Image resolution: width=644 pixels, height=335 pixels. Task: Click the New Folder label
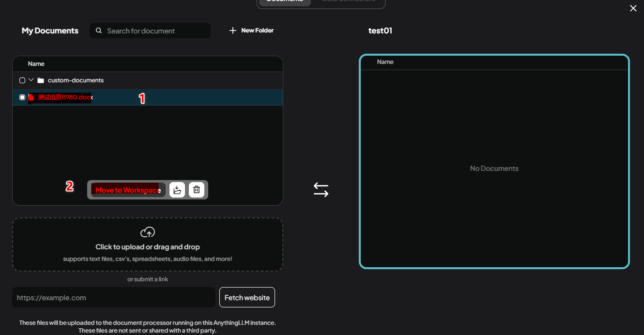(257, 30)
